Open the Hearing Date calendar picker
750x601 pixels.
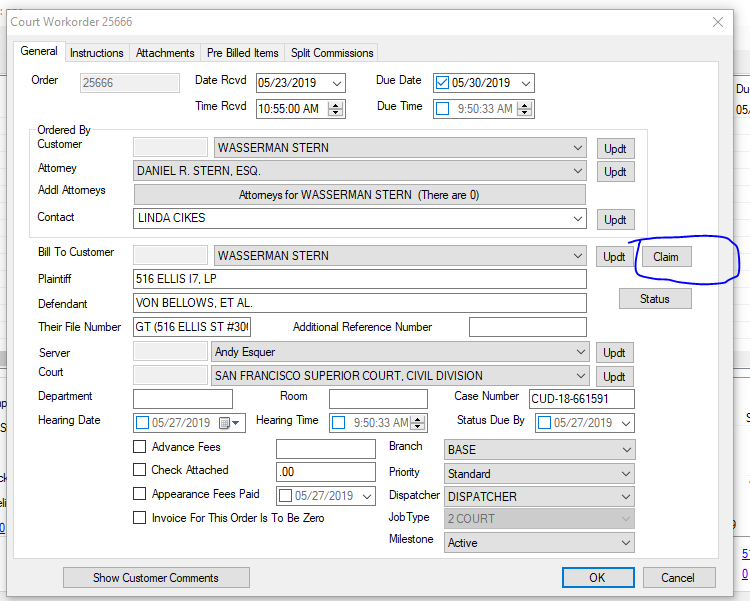[229, 423]
